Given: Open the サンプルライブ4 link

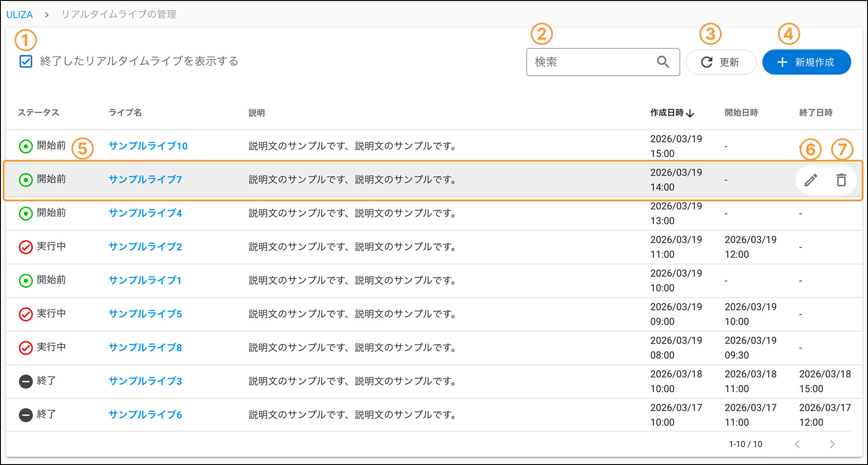Looking at the screenshot, I should (x=145, y=213).
